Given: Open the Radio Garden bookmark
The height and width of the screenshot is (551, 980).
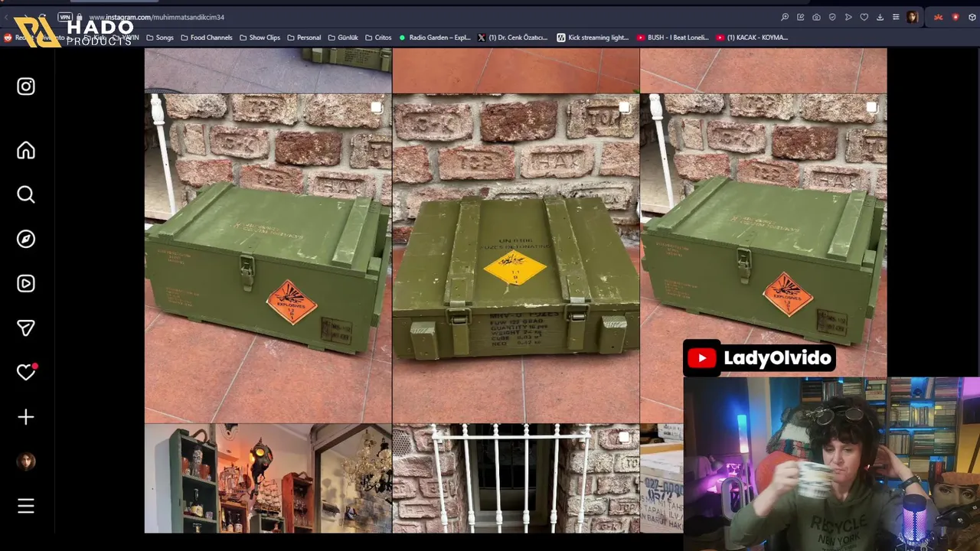Looking at the screenshot, I should pyautogui.click(x=434, y=37).
